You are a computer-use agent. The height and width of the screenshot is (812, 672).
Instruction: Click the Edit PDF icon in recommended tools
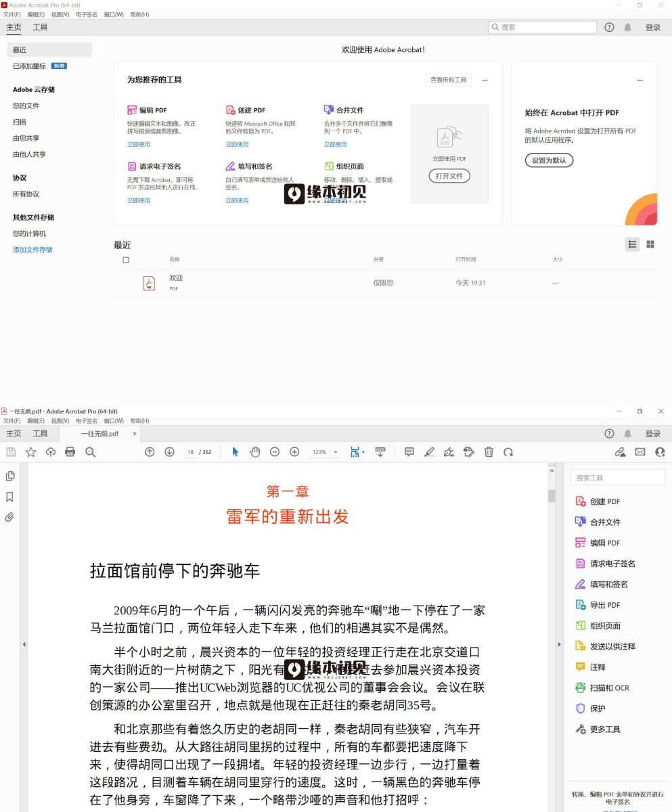[132, 110]
